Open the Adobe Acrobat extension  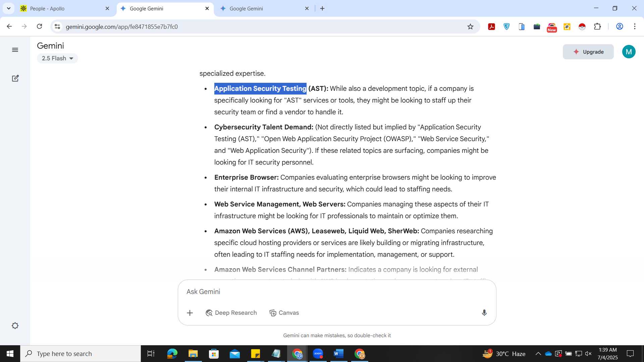point(491,26)
